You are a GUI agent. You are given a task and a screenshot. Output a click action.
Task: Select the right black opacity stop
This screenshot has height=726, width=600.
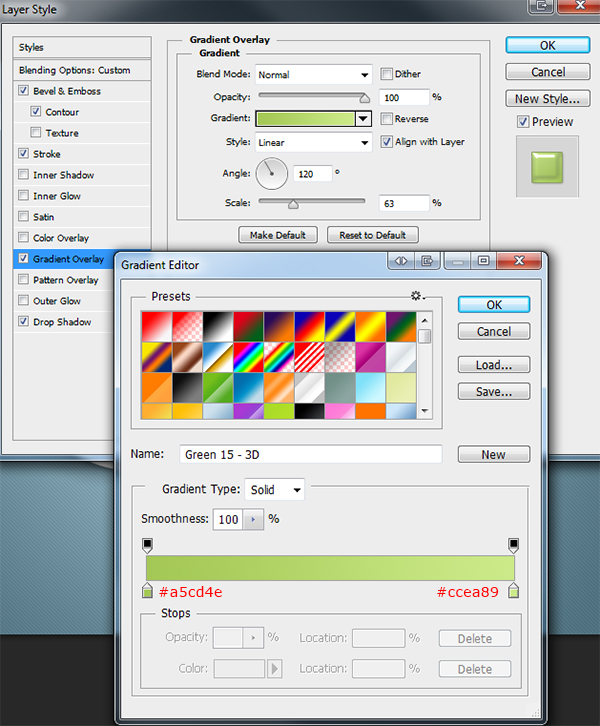(x=513, y=545)
